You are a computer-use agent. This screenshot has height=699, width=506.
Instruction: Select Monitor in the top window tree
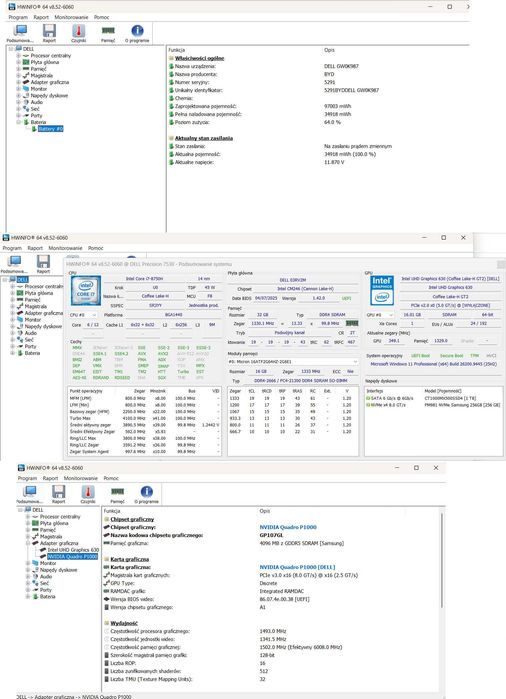(x=38, y=89)
